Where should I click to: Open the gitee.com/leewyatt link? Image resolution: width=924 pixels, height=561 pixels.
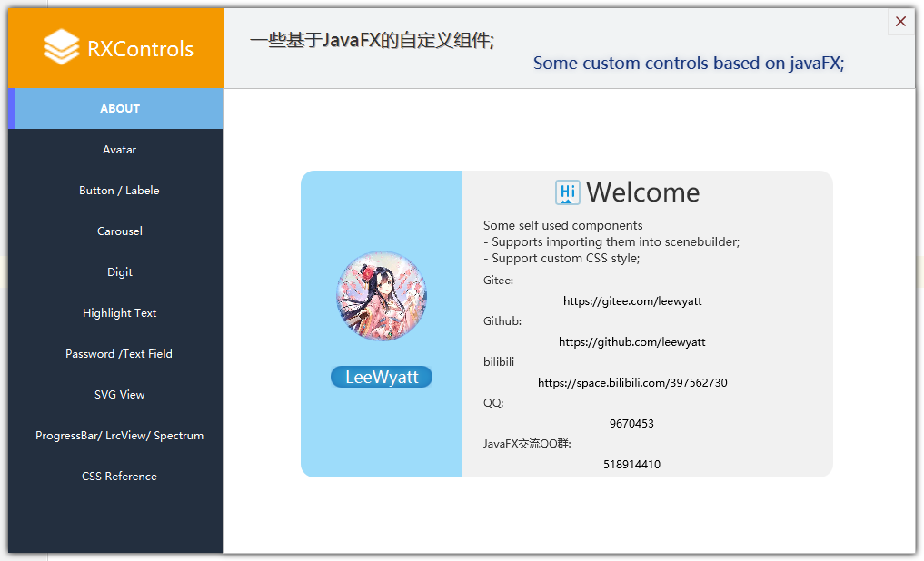pos(632,301)
